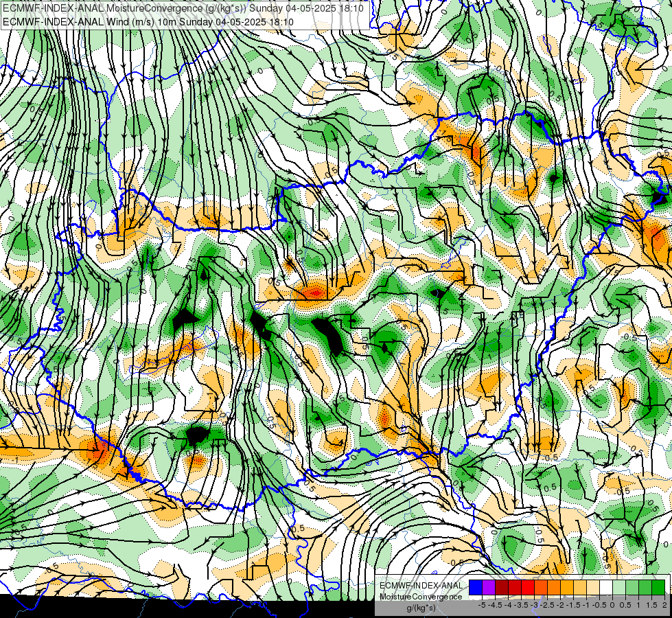Click the blue legend swatch below -5

tap(476, 587)
